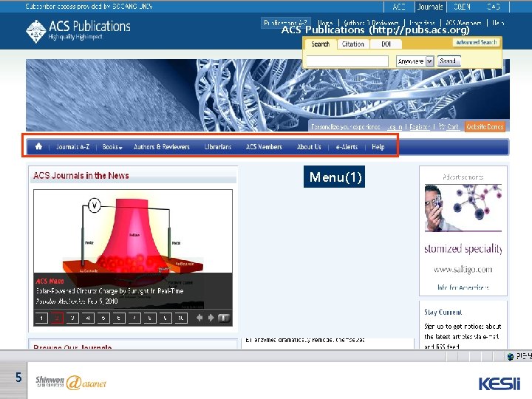Click the ACS Journals in the News heading
This screenshot has width=532, height=399.
pos(81,175)
